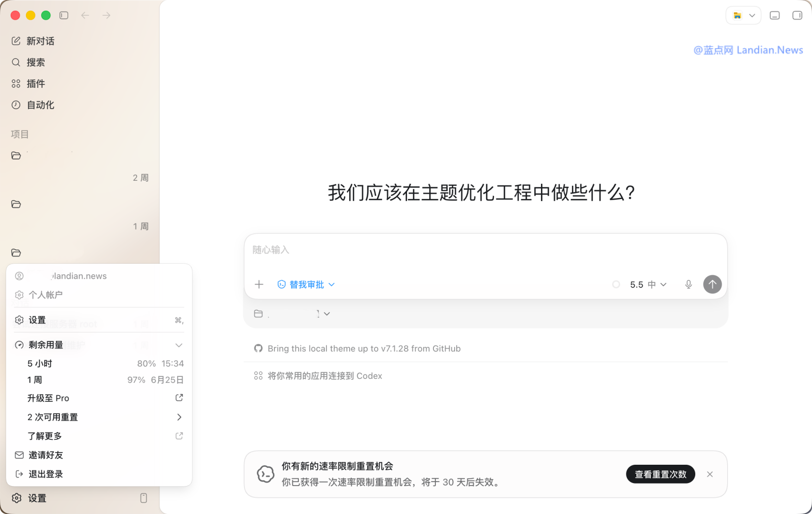This screenshot has height=514, width=812.
Task: Click the 退出登录 exit icon
Action: (19, 474)
